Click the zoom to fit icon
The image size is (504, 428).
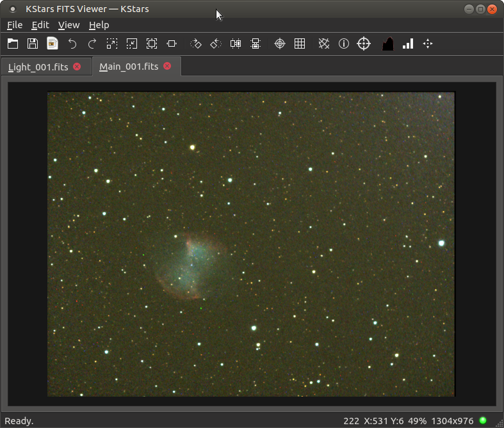tap(152, 44)
